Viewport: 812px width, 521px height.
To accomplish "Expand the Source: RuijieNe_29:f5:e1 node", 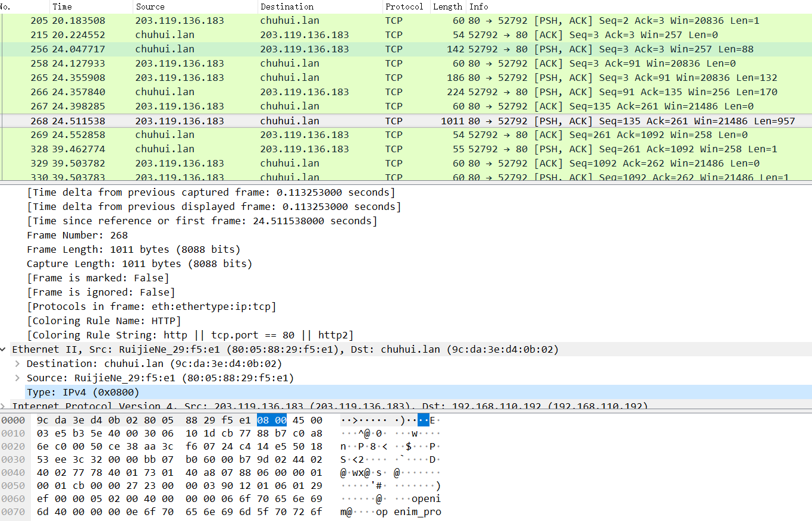I will 18,378.
